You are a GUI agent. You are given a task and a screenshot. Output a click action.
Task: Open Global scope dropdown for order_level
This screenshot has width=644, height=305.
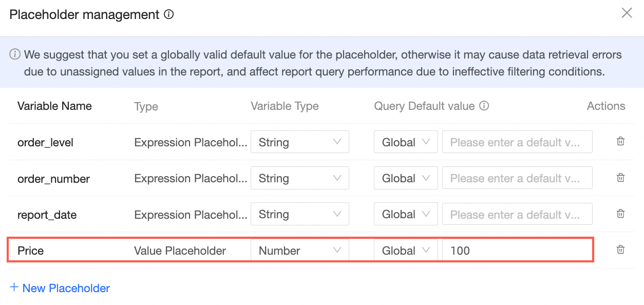tap(405, 142)
